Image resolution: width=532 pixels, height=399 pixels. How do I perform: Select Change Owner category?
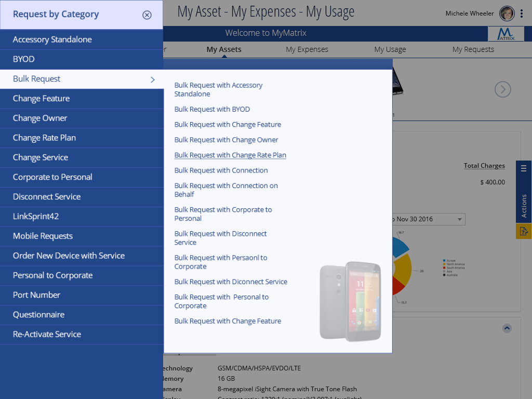[82, 118]
